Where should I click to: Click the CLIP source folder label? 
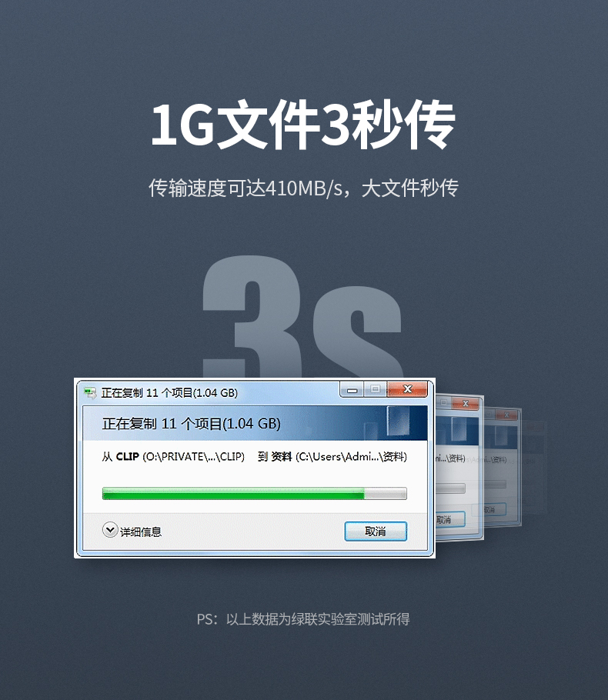[127, 457]
